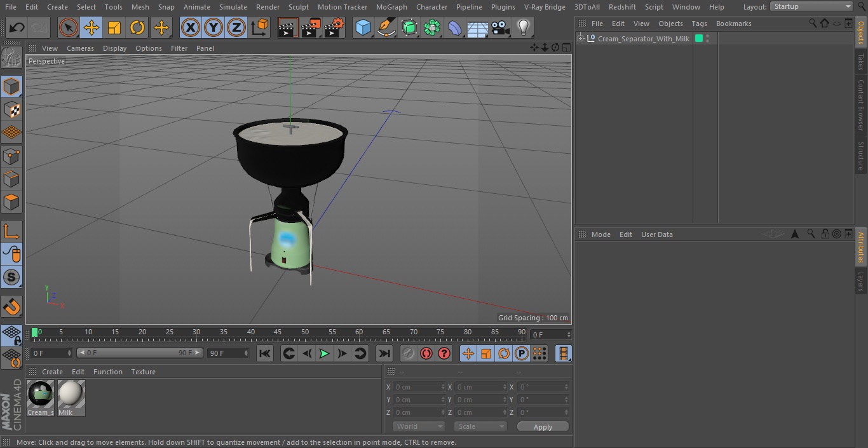Enable Model mode
This screenshot has height=448, width=868.
[11, 86]
